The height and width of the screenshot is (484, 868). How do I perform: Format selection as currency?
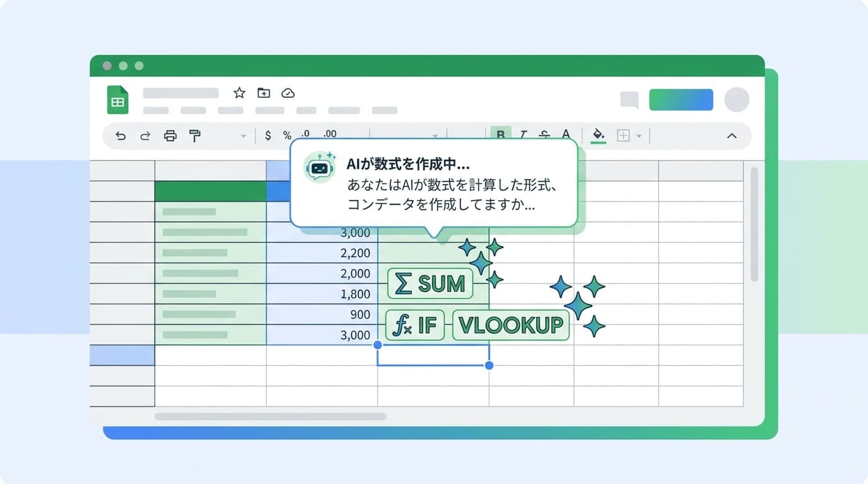click(267, 134)
